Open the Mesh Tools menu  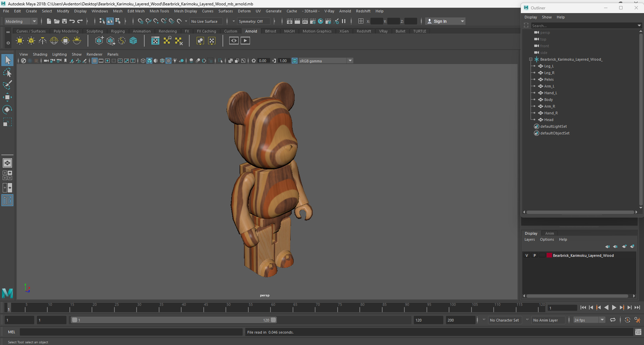[x=159, y=11]
